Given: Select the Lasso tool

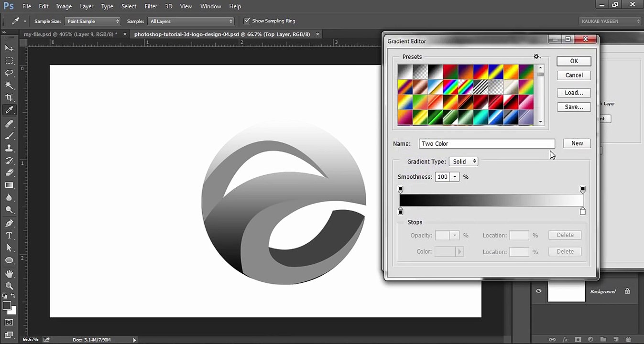Looking at the screenshot, I should (x=9, y=73).
